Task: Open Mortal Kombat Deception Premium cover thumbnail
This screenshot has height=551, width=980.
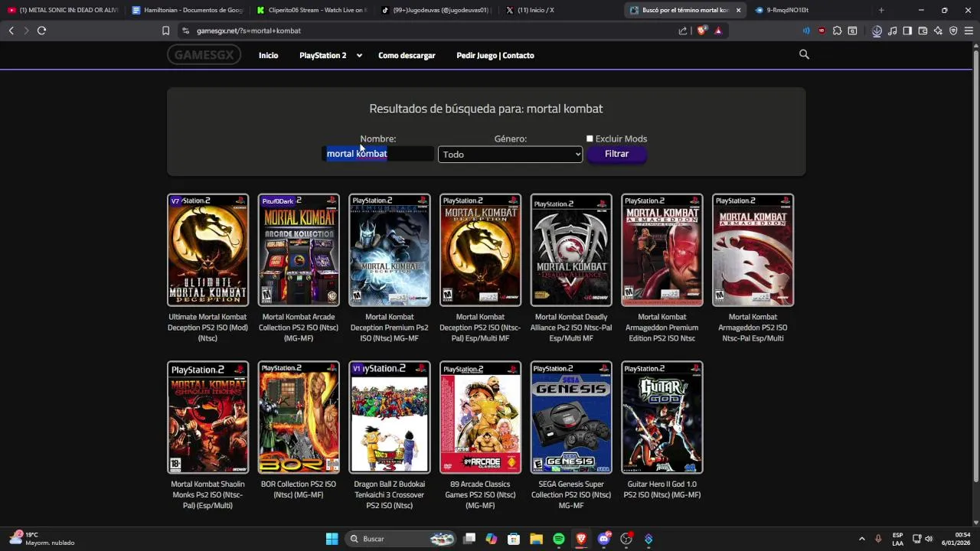Action: click(x=390, y=250)
